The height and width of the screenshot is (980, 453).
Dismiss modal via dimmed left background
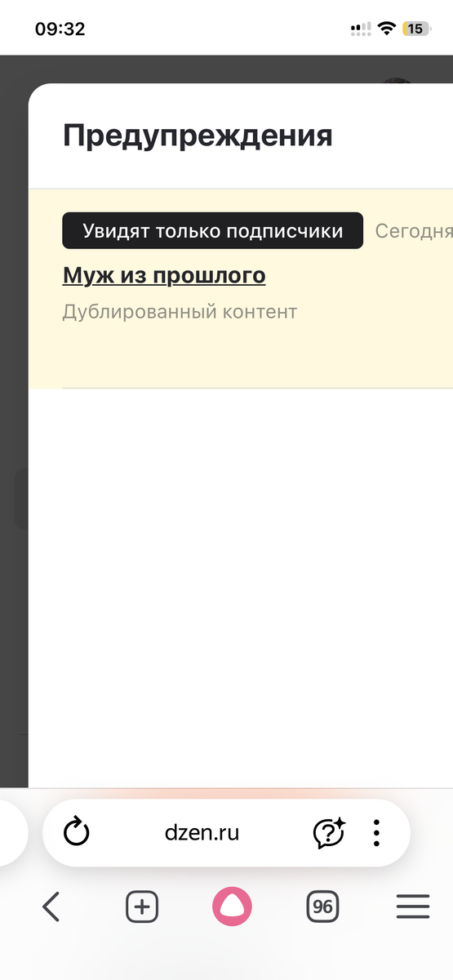[x=14, y=408]
